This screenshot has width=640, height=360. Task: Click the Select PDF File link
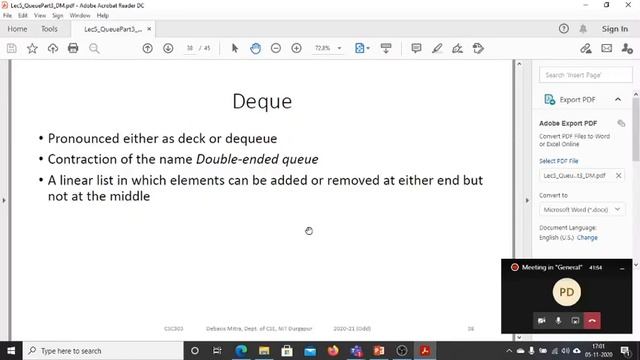[x=558, y=161]
